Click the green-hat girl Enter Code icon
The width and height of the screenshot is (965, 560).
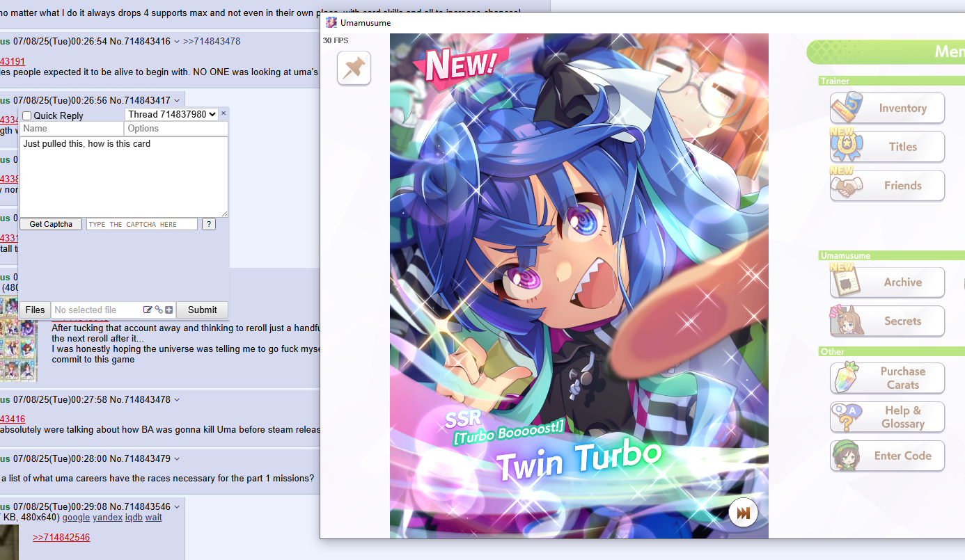[847, 456]
